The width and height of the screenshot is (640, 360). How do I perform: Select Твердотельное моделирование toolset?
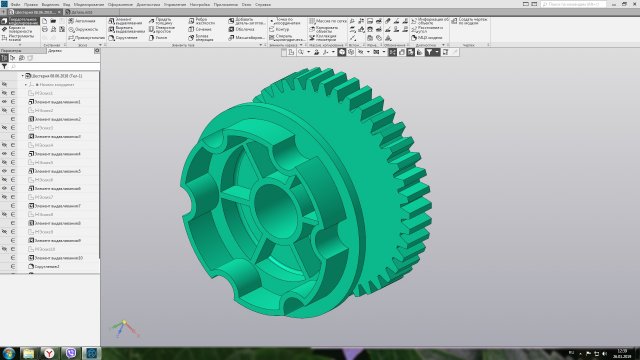[20, 21]
